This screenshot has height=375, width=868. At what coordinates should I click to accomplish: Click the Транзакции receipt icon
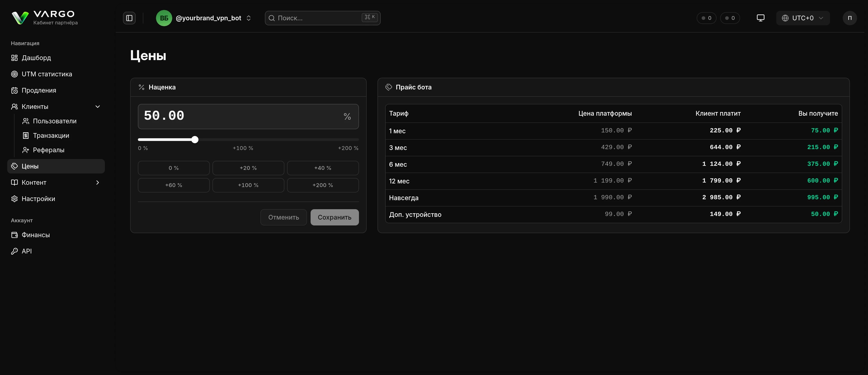click(x=26, y=135)
